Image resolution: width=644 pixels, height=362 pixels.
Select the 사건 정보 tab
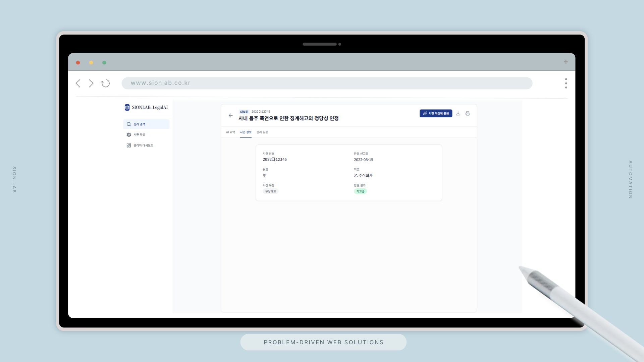pyautogui.click(x=246, y=132)
